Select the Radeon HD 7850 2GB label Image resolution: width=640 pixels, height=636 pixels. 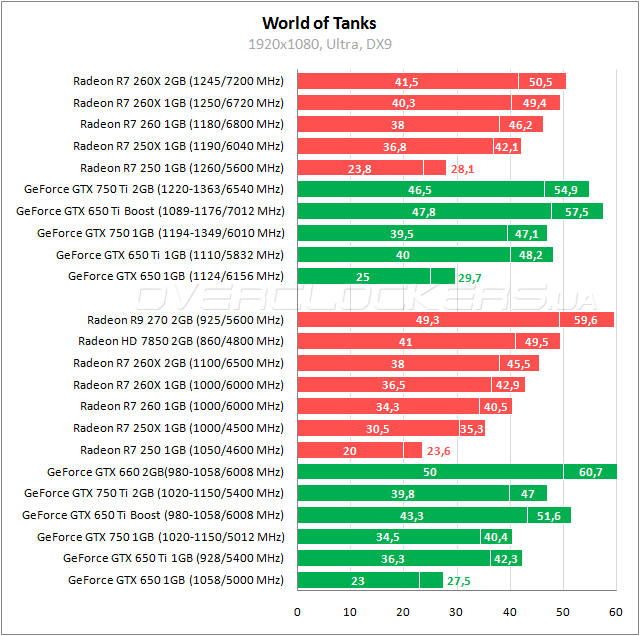coord(180,341)
